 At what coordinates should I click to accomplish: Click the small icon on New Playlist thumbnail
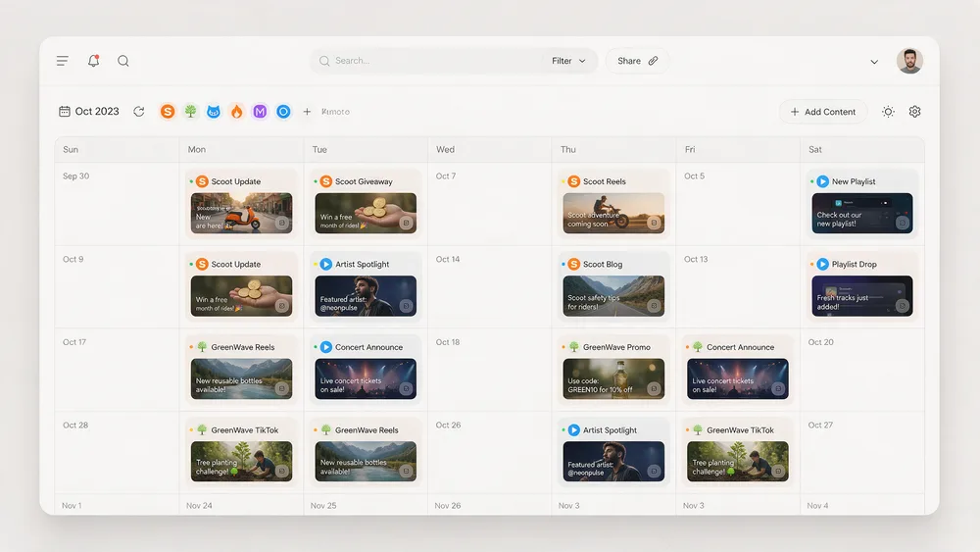(x=903, y=223)
